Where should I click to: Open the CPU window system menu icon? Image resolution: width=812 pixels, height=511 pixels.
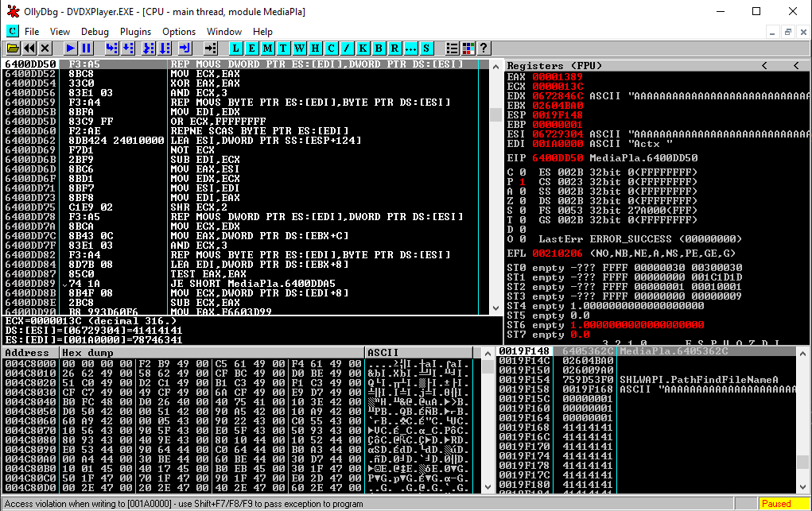[13, 31]
